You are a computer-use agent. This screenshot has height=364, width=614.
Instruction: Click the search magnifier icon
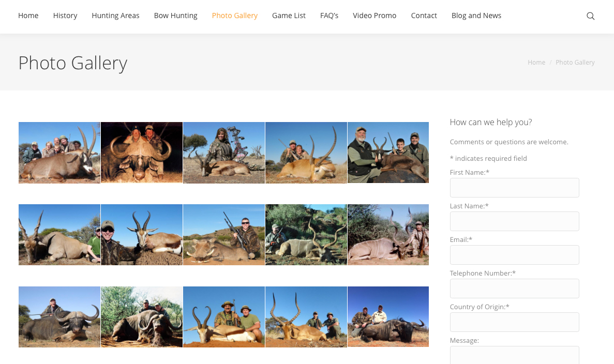(x=590, y=16)
